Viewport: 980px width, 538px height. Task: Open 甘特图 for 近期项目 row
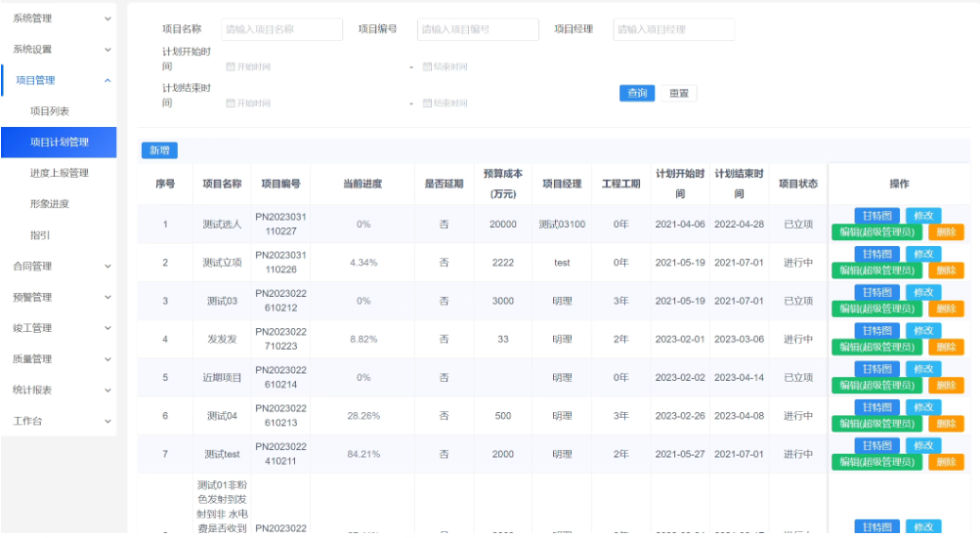[x=876, y=369]
